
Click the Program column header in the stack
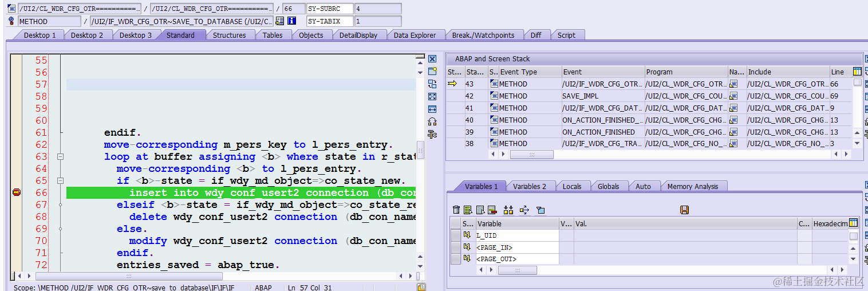point(686,72)
